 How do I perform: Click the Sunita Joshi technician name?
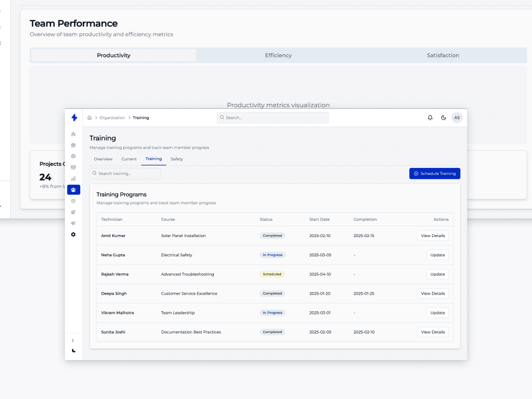113,332
